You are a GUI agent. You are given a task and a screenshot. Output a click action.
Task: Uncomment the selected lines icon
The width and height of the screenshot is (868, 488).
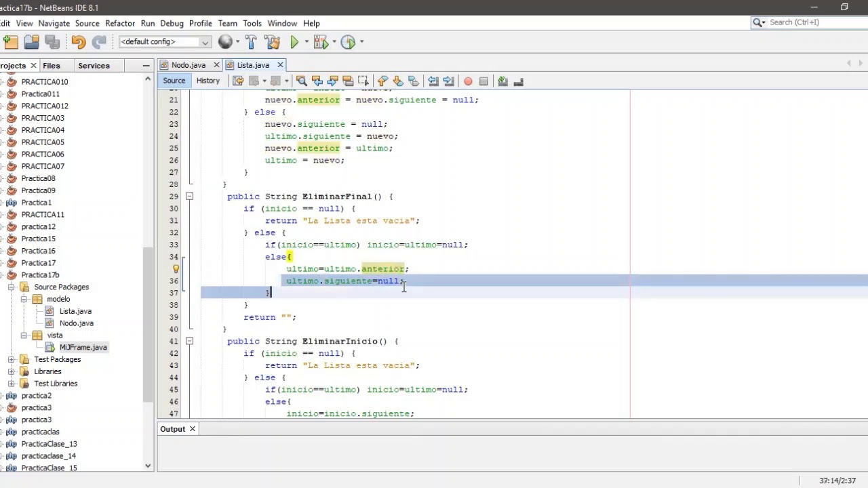[x=518, y=81]
